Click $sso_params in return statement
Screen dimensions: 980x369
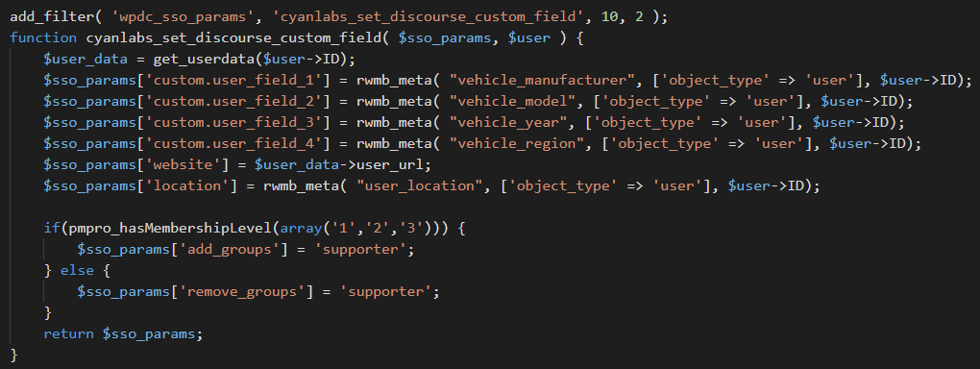[149, 334]
